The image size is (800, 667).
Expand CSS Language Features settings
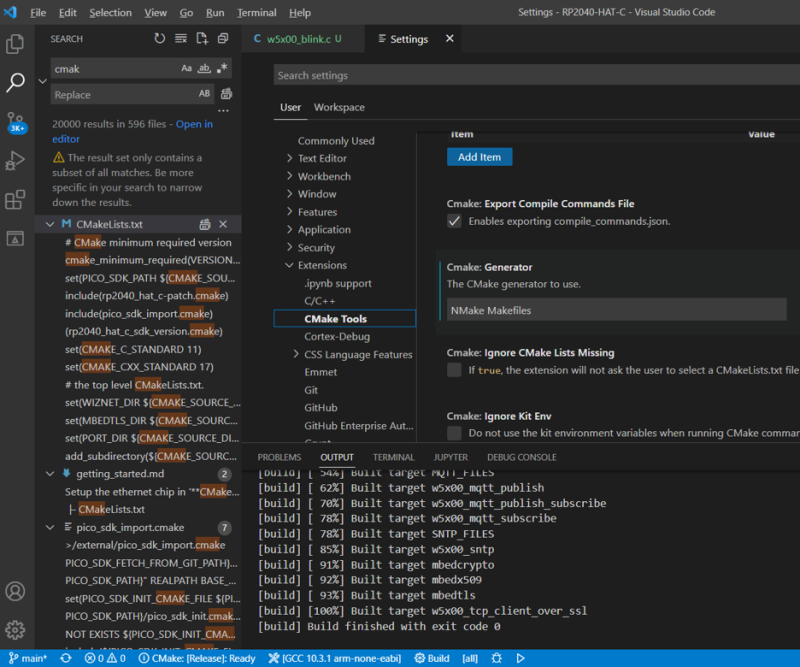pyautogui.click(x=296, y=354)
